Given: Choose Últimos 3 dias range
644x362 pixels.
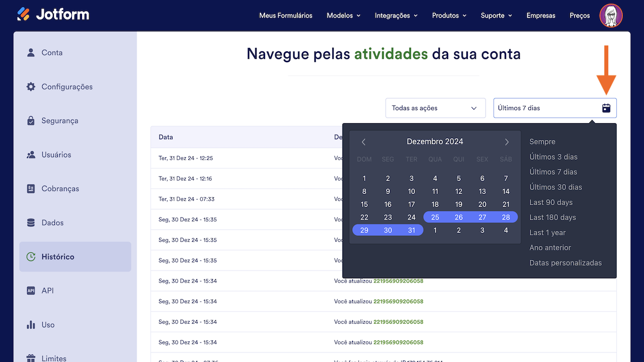Looking at the screenshot, I should click(553, 157).
